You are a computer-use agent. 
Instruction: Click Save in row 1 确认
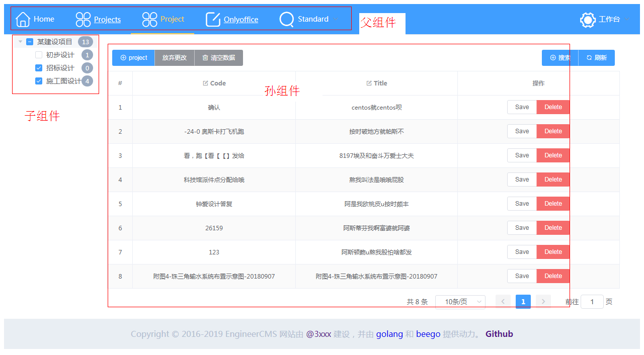[x=522, y=107]
